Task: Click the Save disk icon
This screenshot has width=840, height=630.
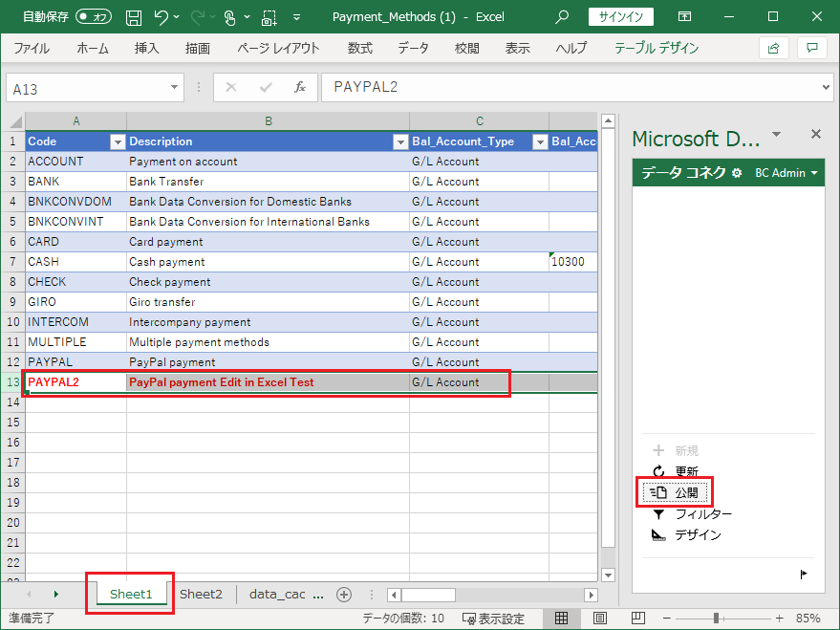Action: 134,17
